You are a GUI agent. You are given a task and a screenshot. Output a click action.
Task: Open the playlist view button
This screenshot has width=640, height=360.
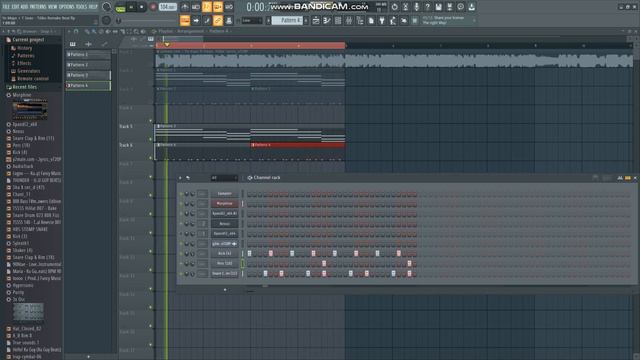coord(316,20)
